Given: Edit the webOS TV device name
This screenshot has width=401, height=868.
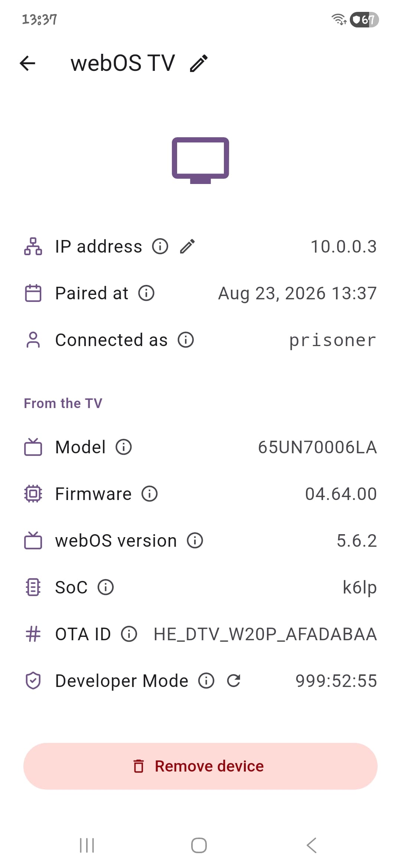Looking at the screenshot, I should pyautogui.click(x=199, y=63).
